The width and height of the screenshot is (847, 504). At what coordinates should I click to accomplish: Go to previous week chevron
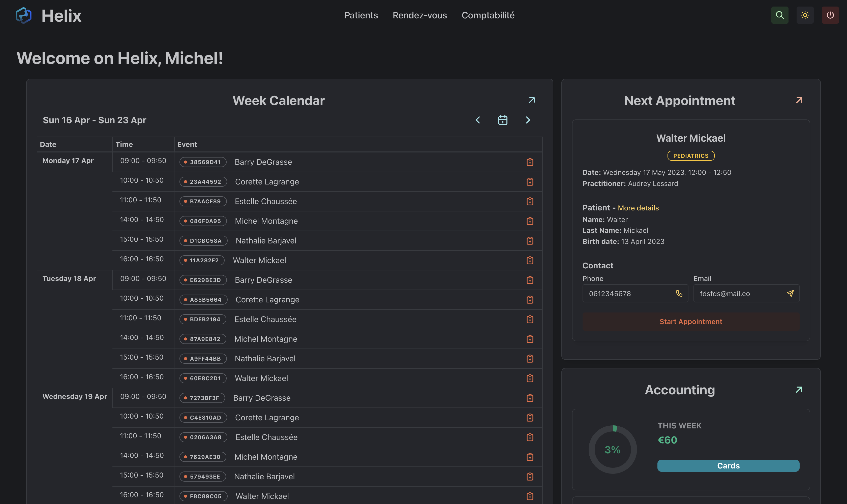(478, 120)
